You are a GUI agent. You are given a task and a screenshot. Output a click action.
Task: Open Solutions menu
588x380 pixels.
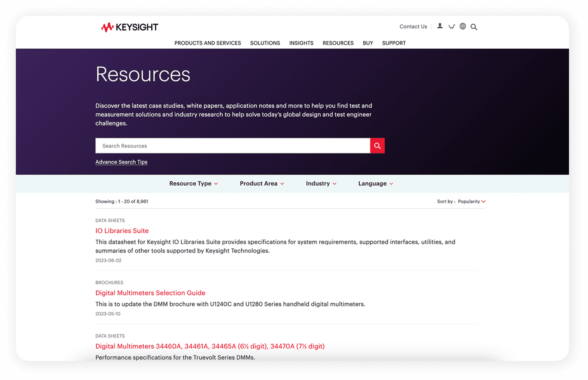[x=265, y=43]
